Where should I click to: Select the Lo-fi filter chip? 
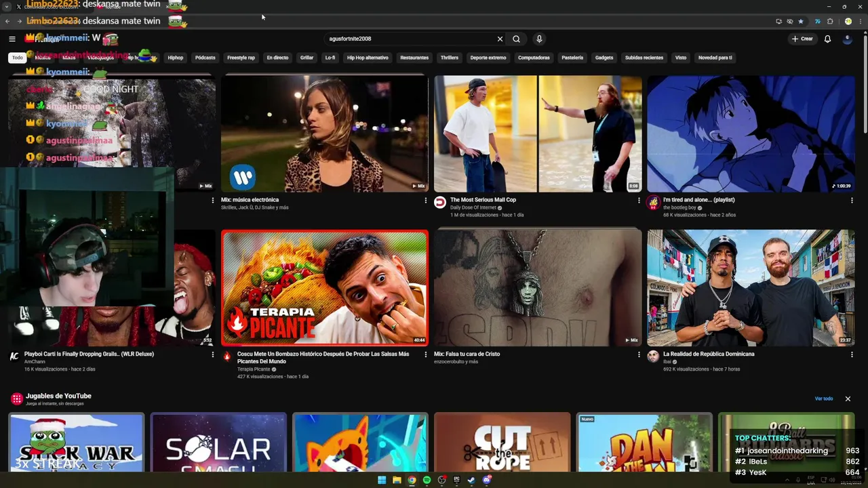330,58
